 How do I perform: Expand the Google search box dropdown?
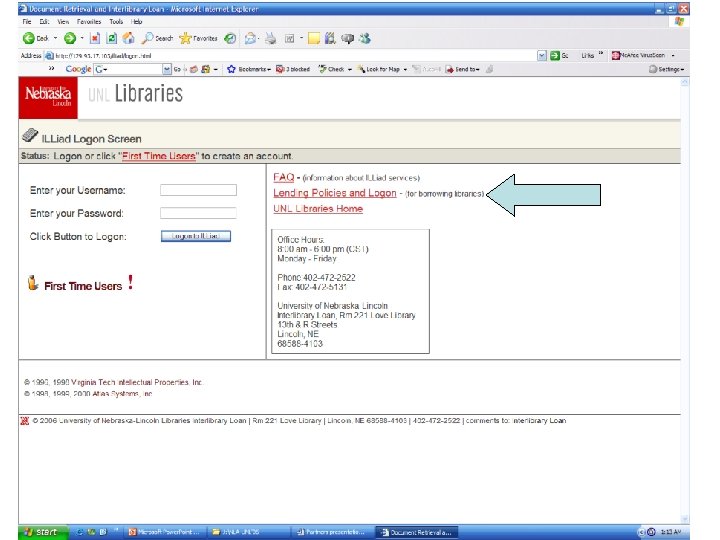[x=167, y=69]
